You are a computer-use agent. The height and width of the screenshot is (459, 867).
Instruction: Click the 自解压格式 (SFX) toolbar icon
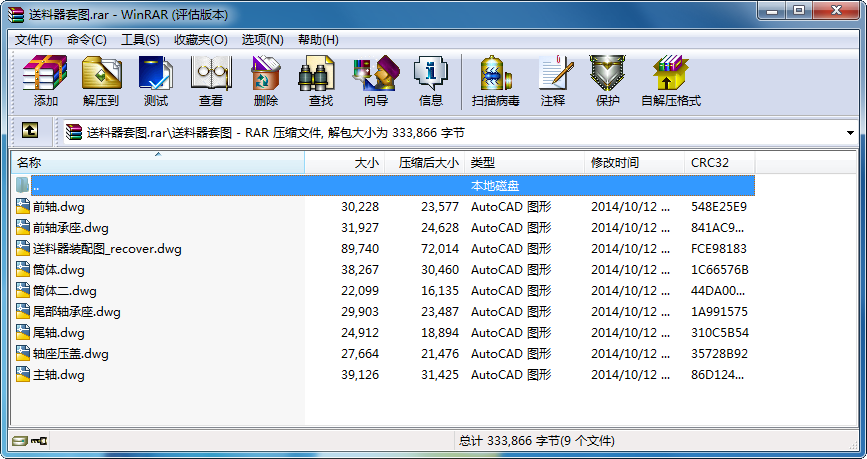(x=671, y=73)
